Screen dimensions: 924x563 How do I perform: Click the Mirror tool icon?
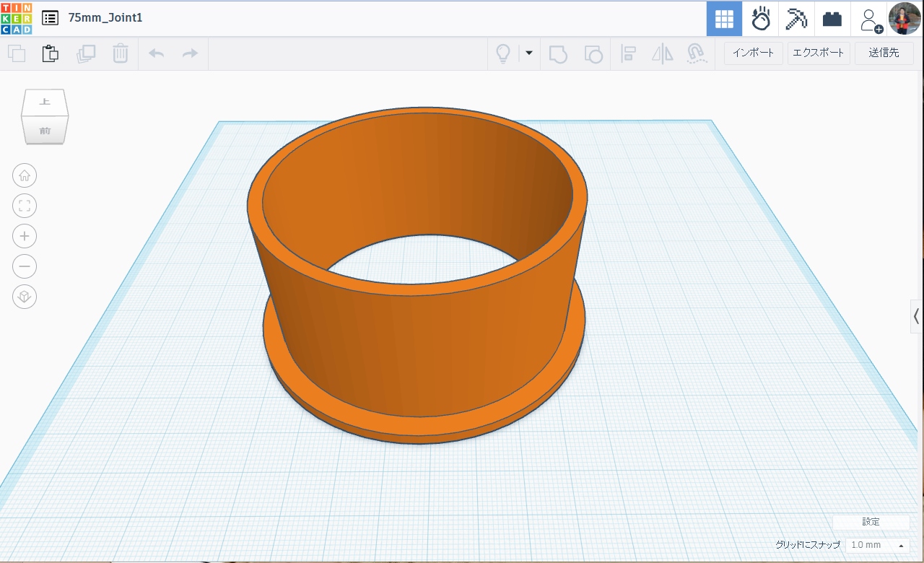pos(662,53)
